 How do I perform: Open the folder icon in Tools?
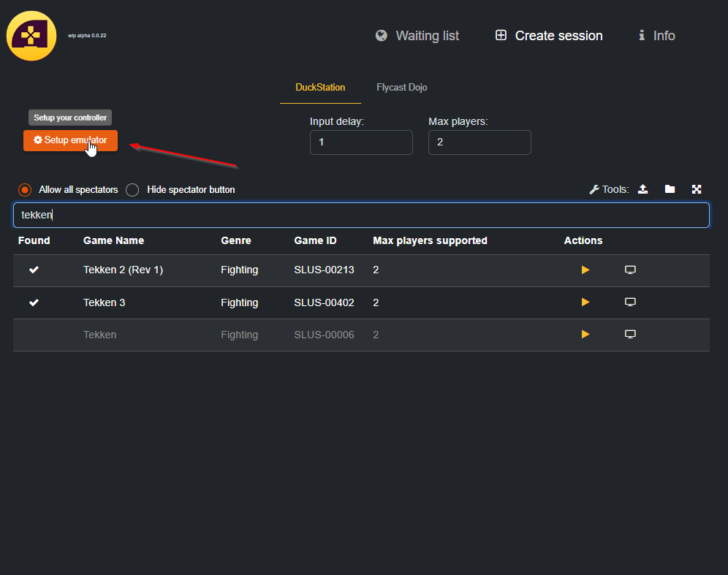point(670,189)
